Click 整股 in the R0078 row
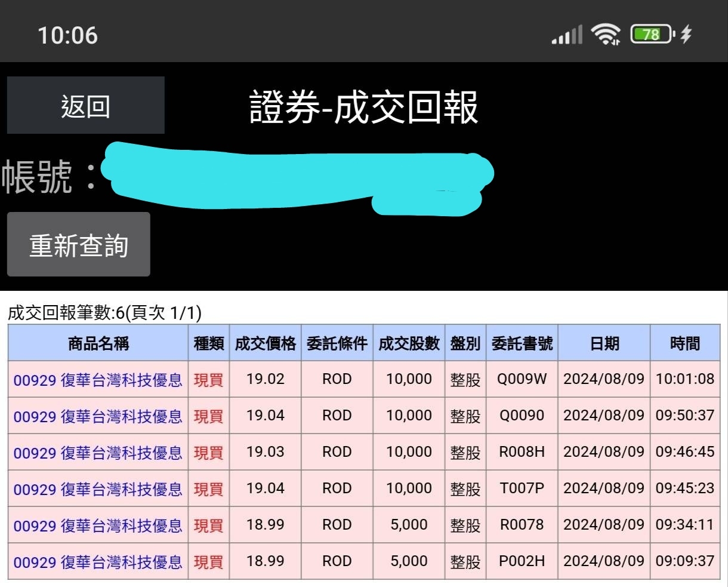 [x=465, y=525]
